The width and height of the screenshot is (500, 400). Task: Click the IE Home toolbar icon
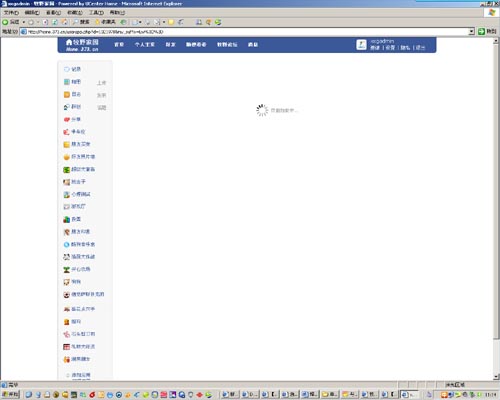coord(65,22)
